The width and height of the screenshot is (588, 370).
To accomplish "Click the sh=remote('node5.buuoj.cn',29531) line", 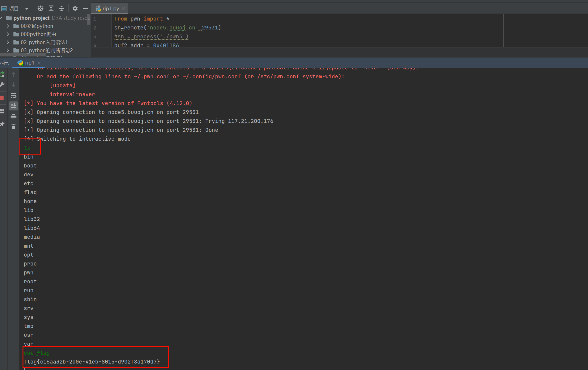I will coord(167,28).
